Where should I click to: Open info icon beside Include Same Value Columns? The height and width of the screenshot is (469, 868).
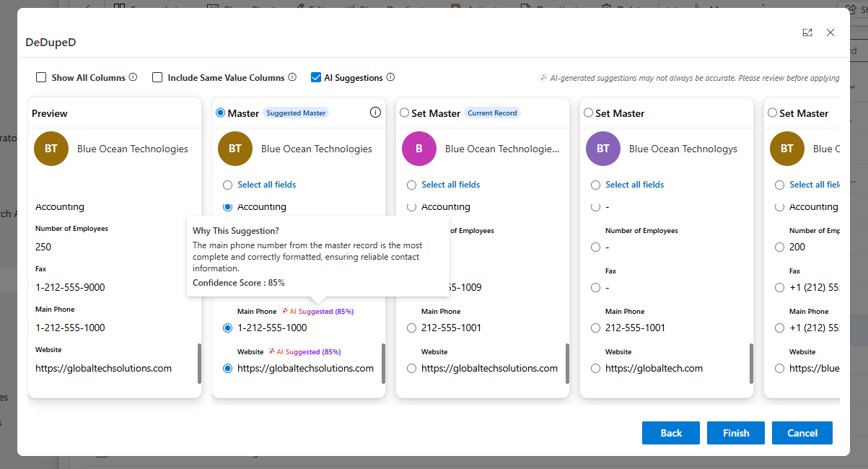point(292,77)
